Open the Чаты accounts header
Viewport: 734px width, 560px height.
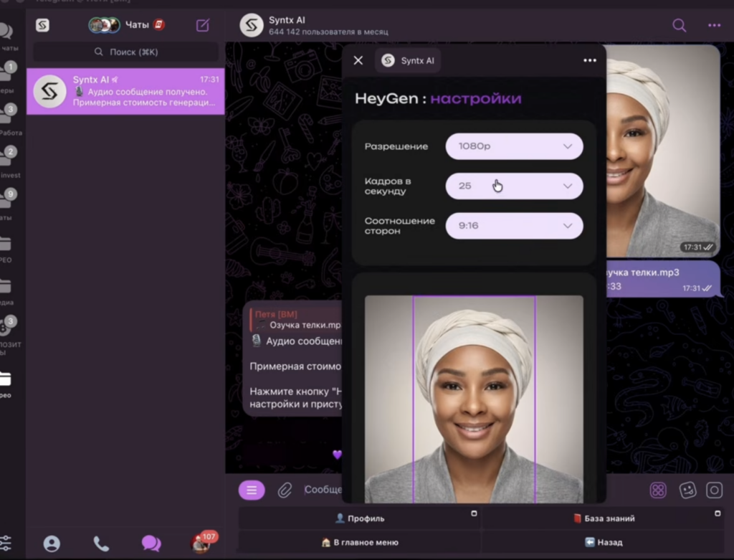pos(126,25)
